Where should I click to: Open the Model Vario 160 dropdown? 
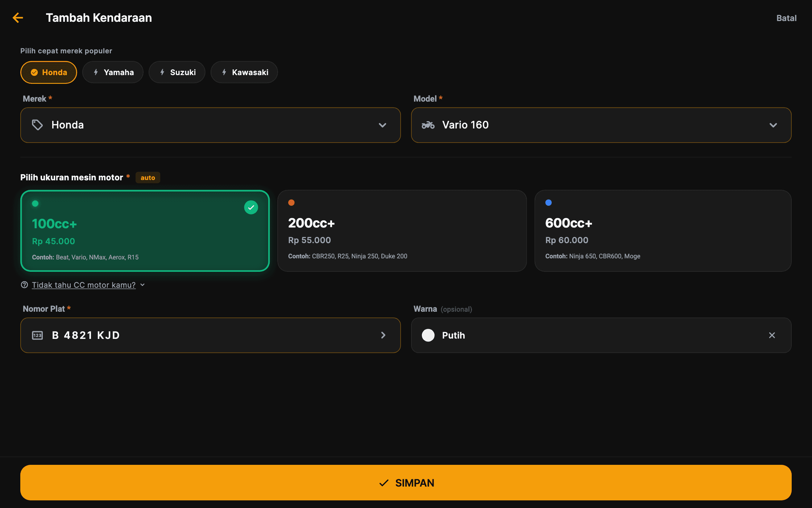click(x=601, y=125)
